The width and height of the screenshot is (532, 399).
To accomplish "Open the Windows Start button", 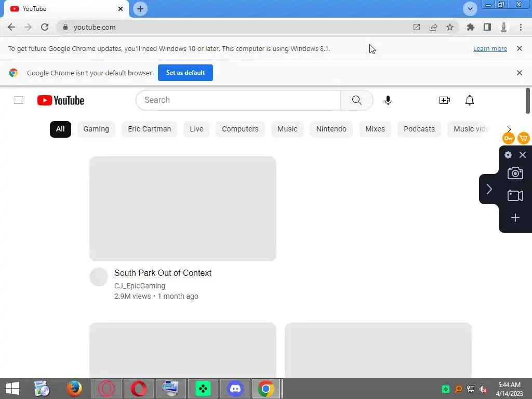I will click(x=12, y=389).
